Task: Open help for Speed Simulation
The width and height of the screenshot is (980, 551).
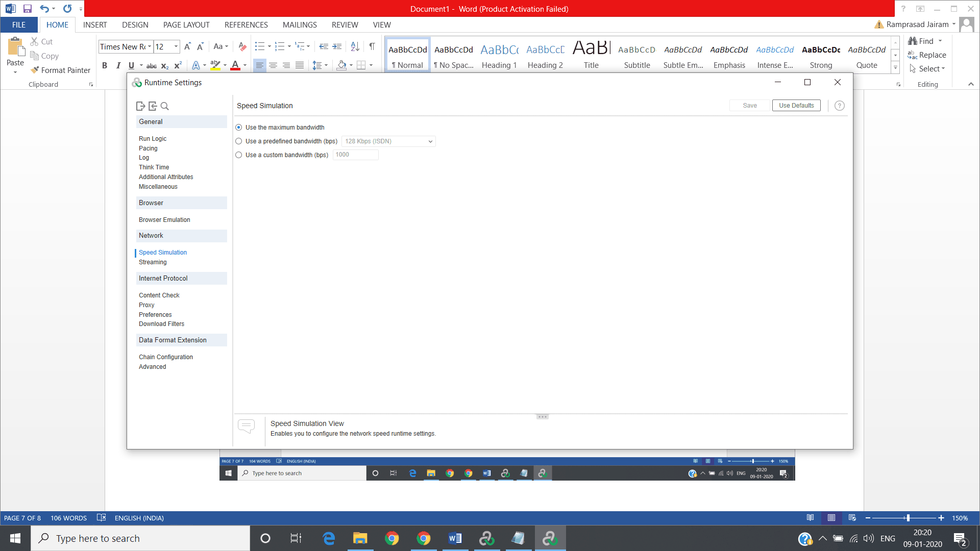Action: 840,106
